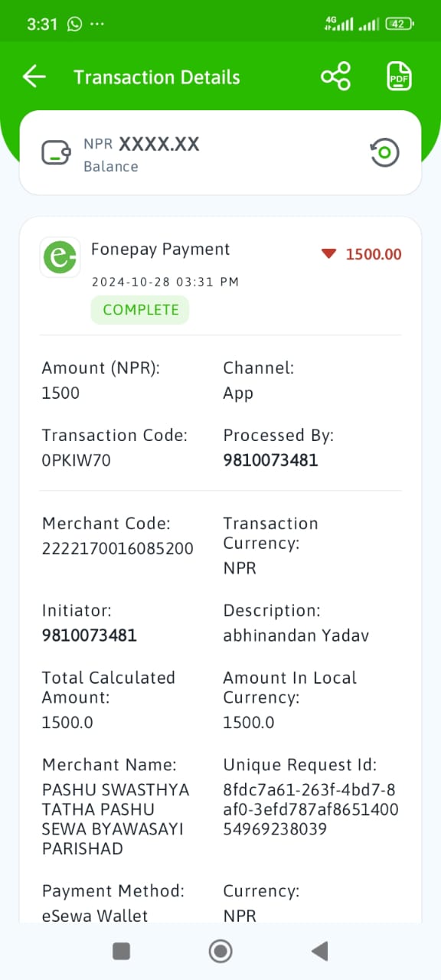Tap the Android recent apps square button
This screenshot has height=980, width=441.
coord(121,951)
